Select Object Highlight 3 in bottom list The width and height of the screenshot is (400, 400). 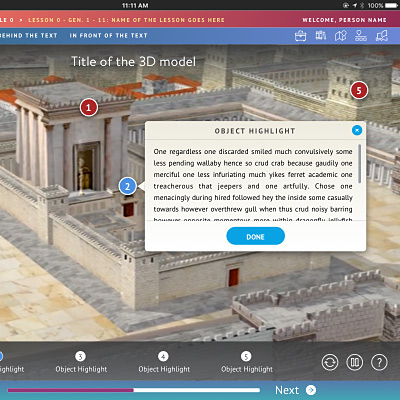tap(81, 362)
